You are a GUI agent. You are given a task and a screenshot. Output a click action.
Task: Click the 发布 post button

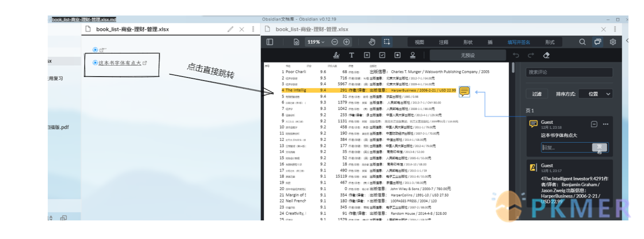click(599, 148)
